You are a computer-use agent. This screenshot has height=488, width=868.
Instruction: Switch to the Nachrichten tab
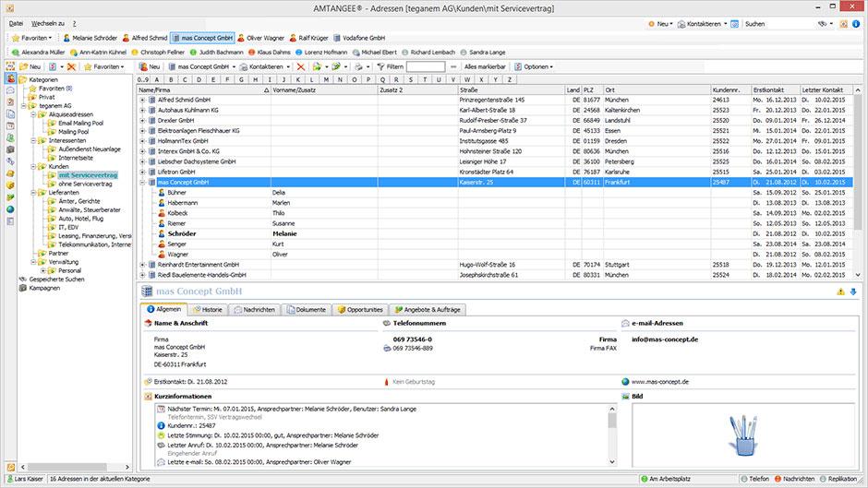(x=254, y=310)
